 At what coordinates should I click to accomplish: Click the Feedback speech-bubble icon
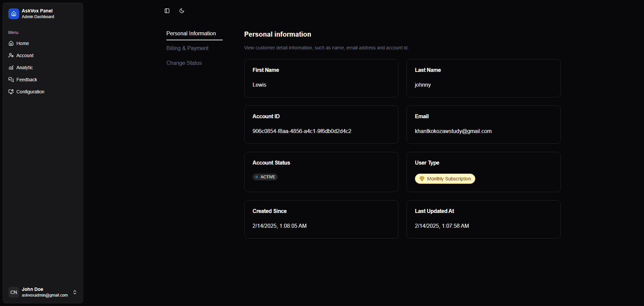11,80
